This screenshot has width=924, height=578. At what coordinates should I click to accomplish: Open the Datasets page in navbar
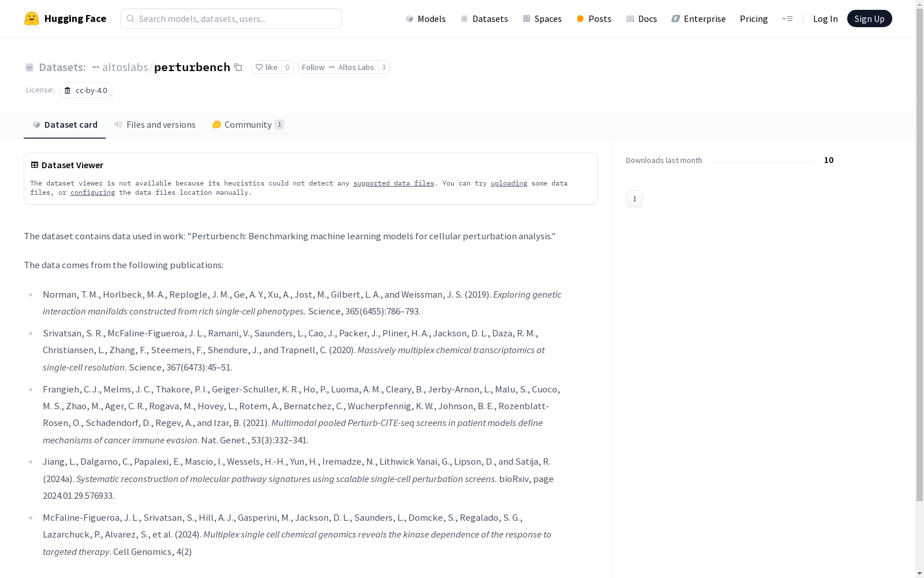(484, 18)
